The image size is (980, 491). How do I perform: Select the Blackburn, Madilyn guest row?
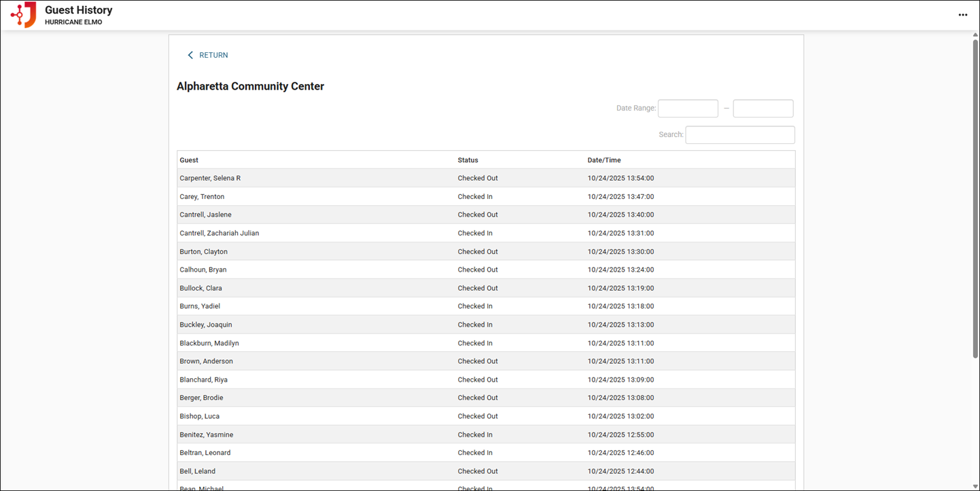(209, 343)
